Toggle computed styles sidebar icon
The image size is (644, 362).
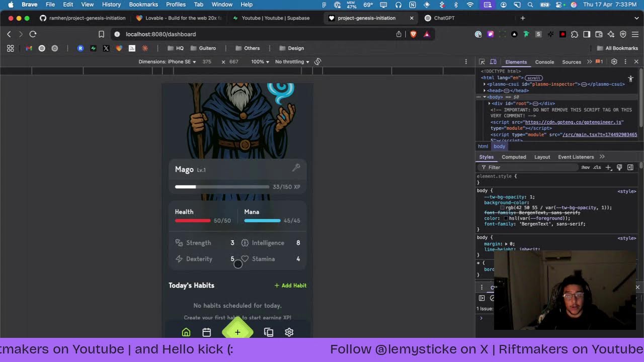[x=630, y=167]
